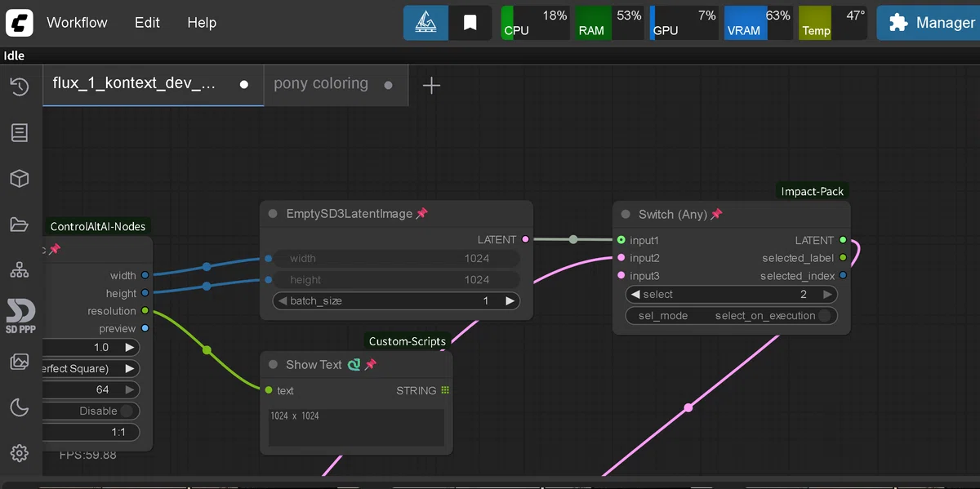Open the node library sidebar icon
This screenshot has width=980, height=489.
(20, 132)
